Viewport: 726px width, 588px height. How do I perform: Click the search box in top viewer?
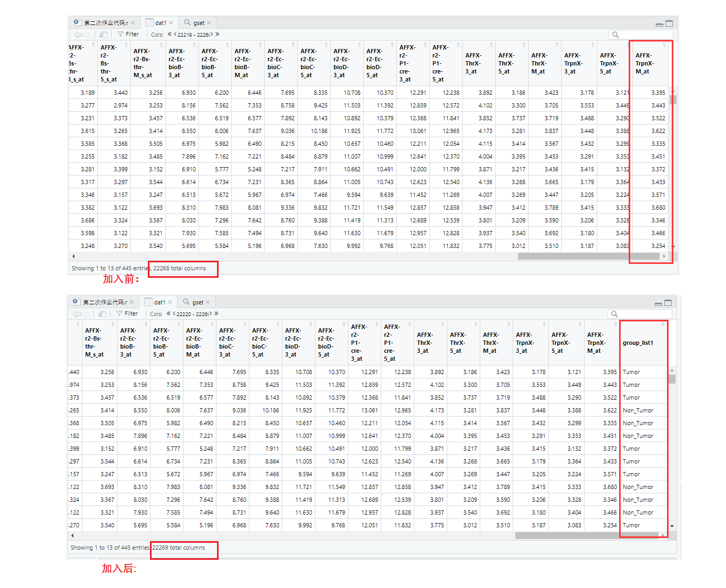click(x=641, y=35)
